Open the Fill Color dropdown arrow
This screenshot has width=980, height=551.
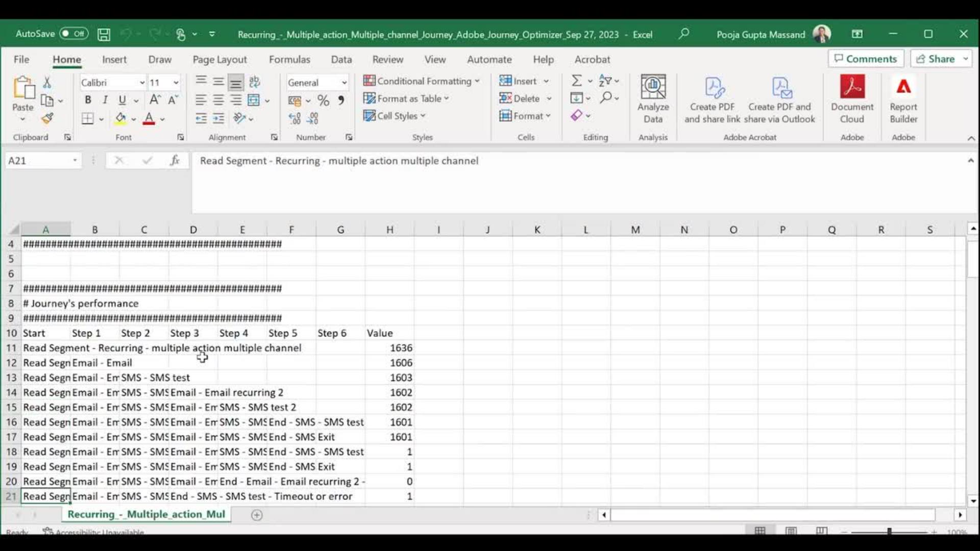tap(134, 119)
